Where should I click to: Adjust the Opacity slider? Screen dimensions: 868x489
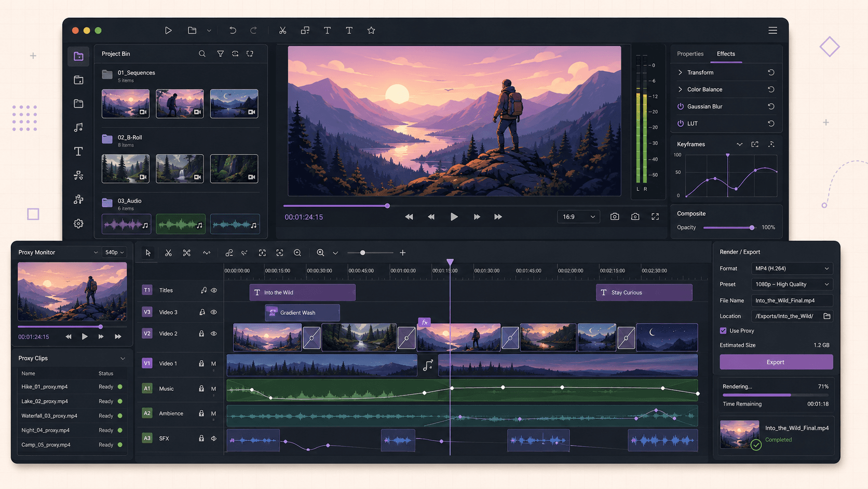[x=729, y=228]
